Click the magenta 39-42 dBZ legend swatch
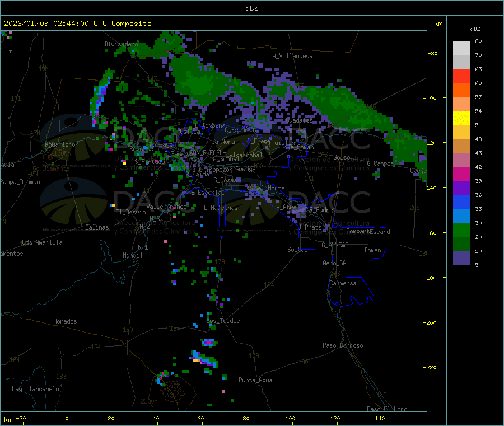This screenshot has width=504, height=426. click(x=461, y=174)
